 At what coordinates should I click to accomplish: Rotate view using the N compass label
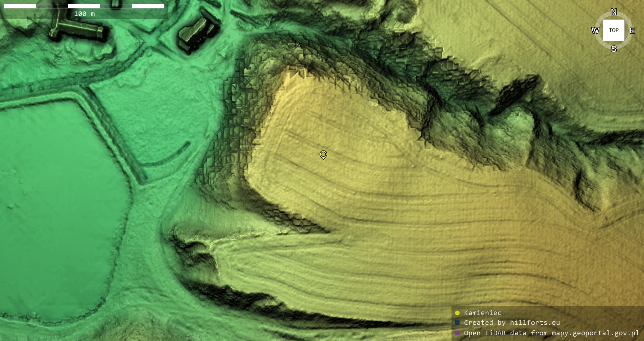pyautogui.click(x=613, y=12)
